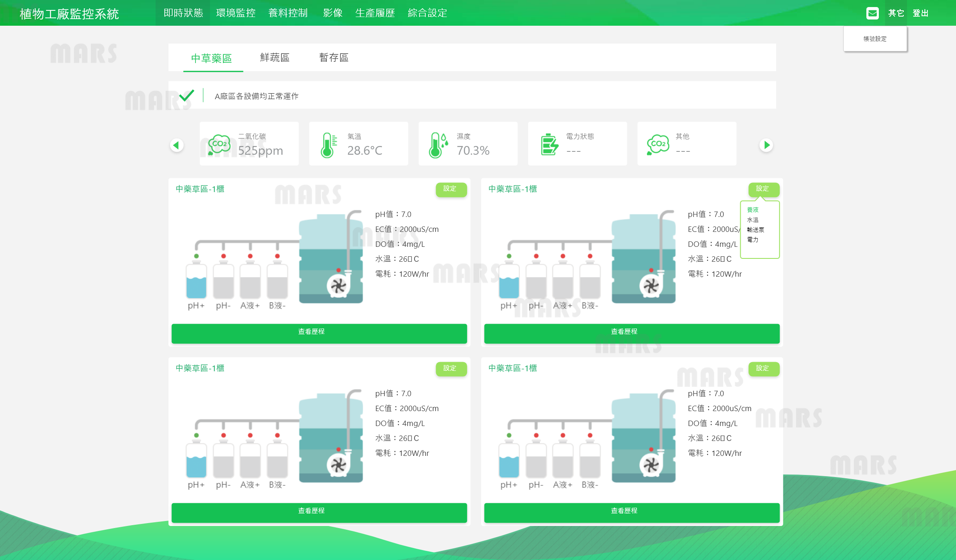Click the left carousel arrow for sensors

point(177,145)
